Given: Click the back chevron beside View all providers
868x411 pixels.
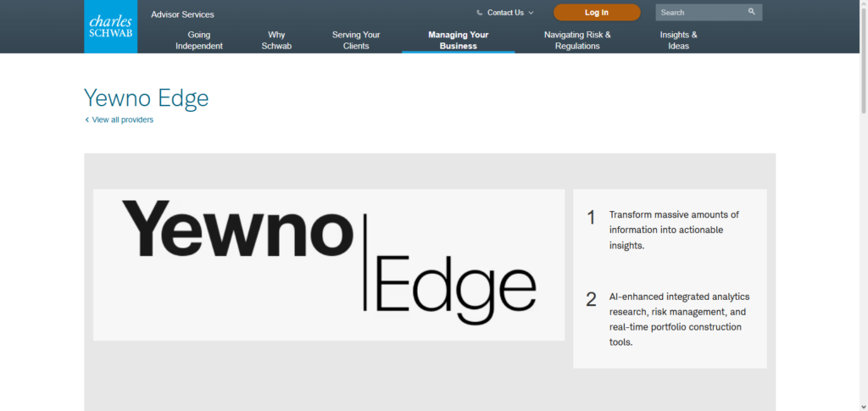Looking at the screenshot, I should point(87,119).
